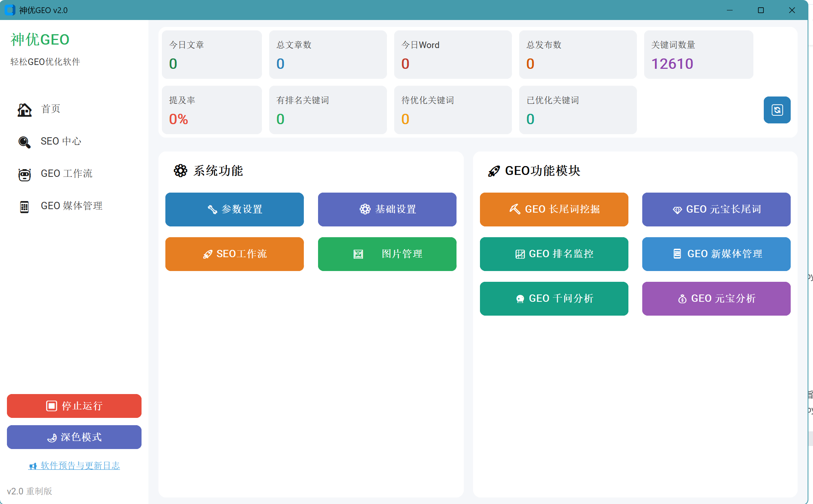Click the 关键词数量 value 12610

672,64
